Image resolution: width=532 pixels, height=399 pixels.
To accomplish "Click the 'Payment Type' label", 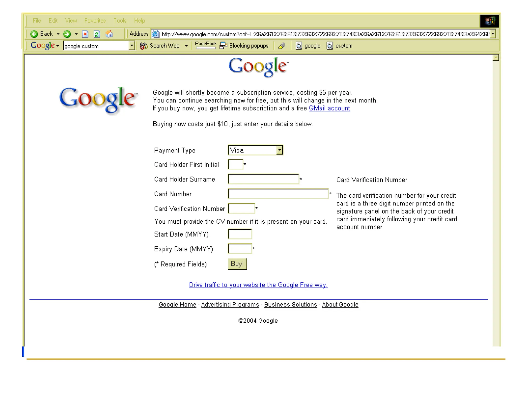I will pos(175,150).
